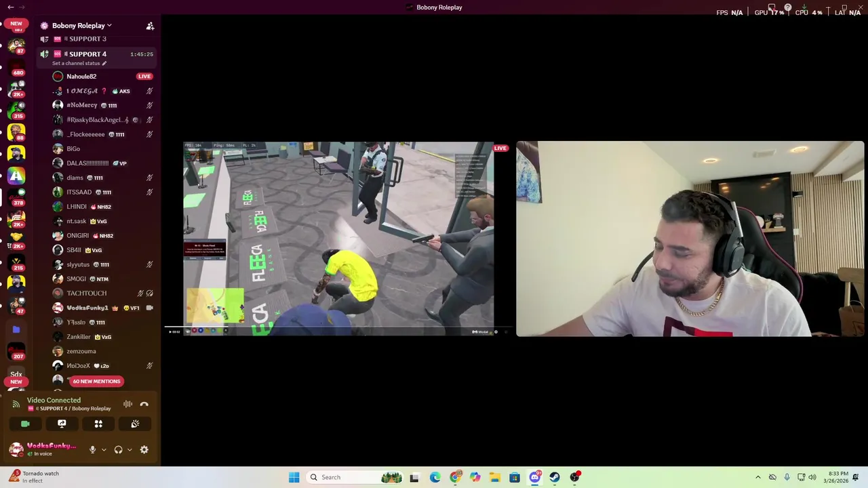This screenshot has height=488, width=868.
Task: Open stream settings gear under game stream
Action: (496, 332)
